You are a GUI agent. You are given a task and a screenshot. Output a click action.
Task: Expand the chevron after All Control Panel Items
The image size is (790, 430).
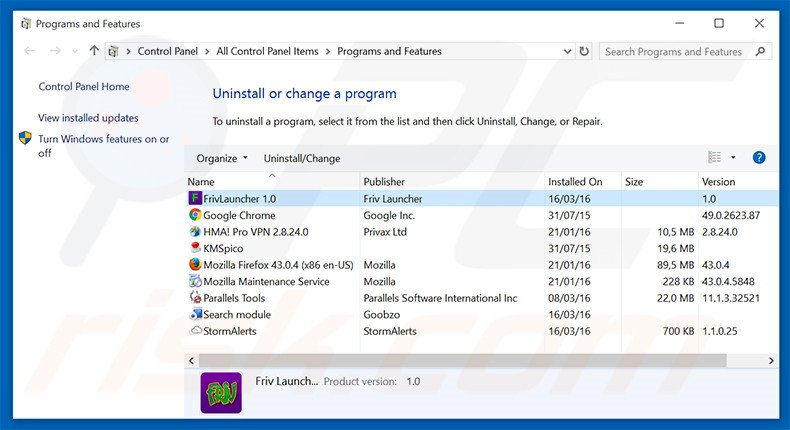328,51
